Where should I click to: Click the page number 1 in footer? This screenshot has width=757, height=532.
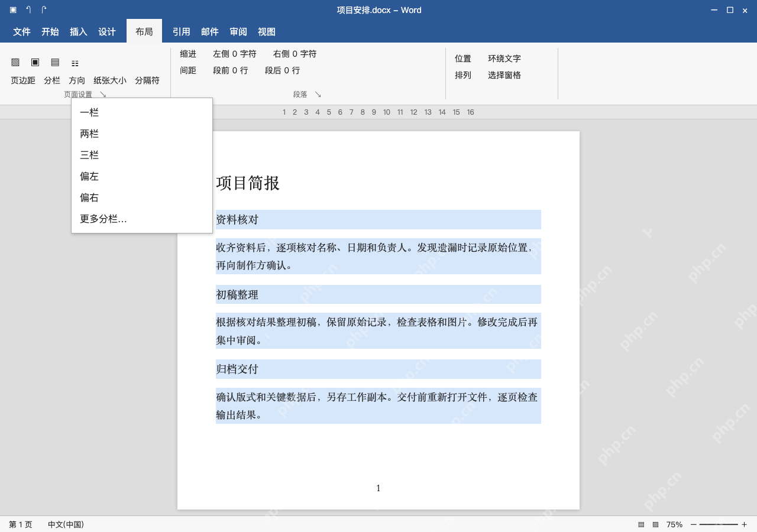[x=378, y=488]
